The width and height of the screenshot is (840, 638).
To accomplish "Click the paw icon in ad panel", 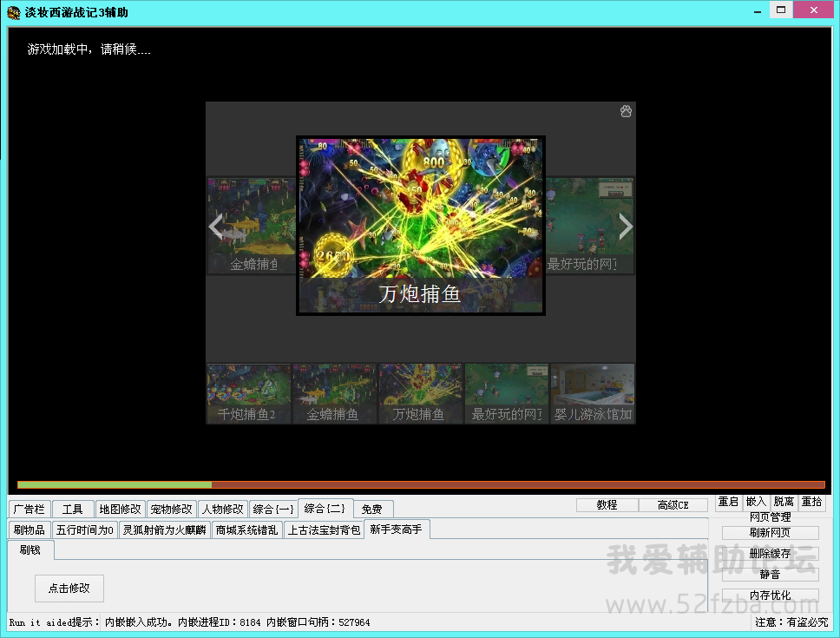I will coord(626,111).
